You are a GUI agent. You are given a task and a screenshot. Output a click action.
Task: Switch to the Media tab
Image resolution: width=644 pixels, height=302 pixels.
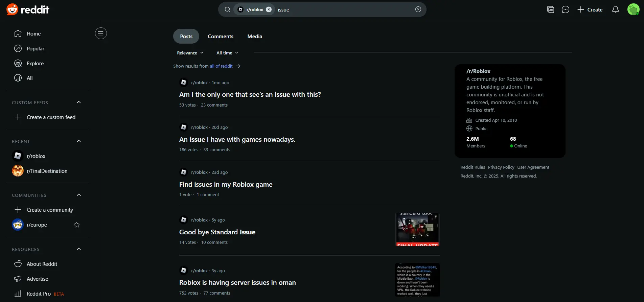point(255,37)
